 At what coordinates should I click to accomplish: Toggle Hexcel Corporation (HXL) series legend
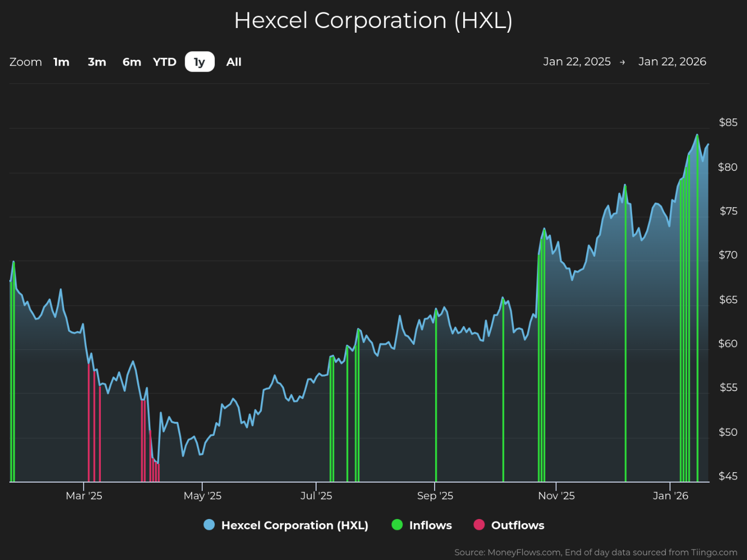[286, 525]
